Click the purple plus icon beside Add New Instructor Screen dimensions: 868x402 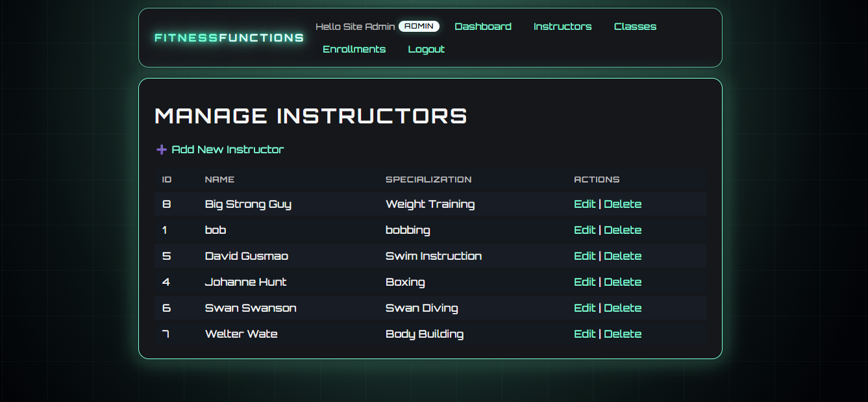point(161,149)
